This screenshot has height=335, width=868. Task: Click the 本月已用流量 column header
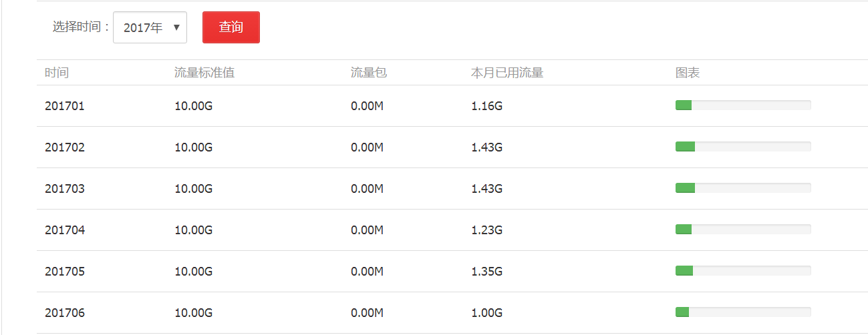coord(507,73)
